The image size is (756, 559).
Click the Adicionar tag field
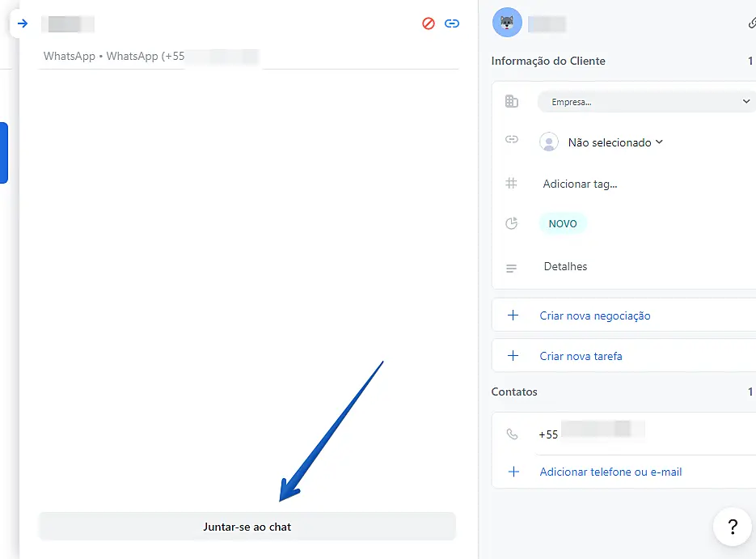click(580, 184)
